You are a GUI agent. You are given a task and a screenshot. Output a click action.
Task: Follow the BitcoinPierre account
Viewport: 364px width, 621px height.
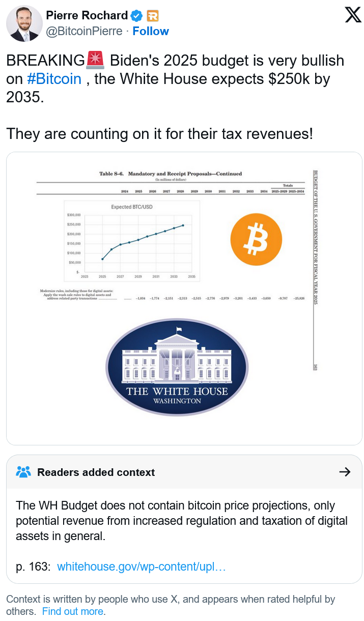[x=151, y=31]
